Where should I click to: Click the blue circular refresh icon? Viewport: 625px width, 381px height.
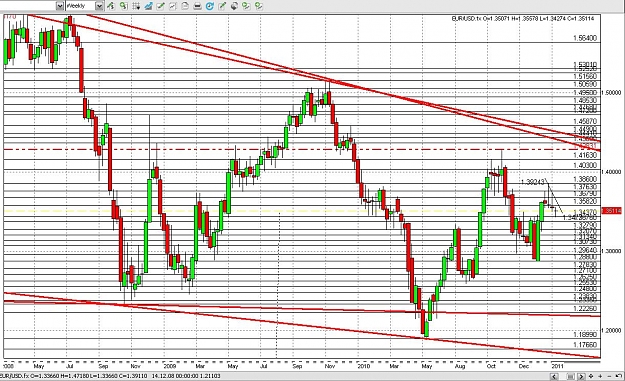tap(210, 6)
